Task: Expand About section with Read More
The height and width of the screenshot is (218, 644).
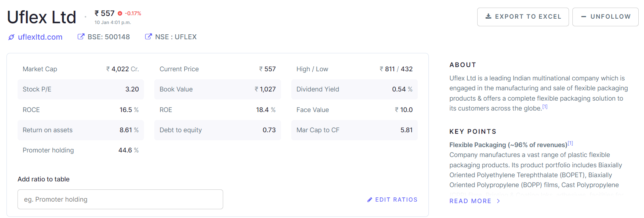Action: pos(470,201)
